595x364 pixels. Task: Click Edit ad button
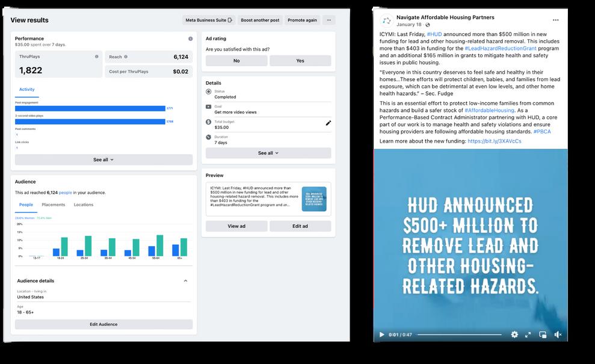[x=300, y=226]
